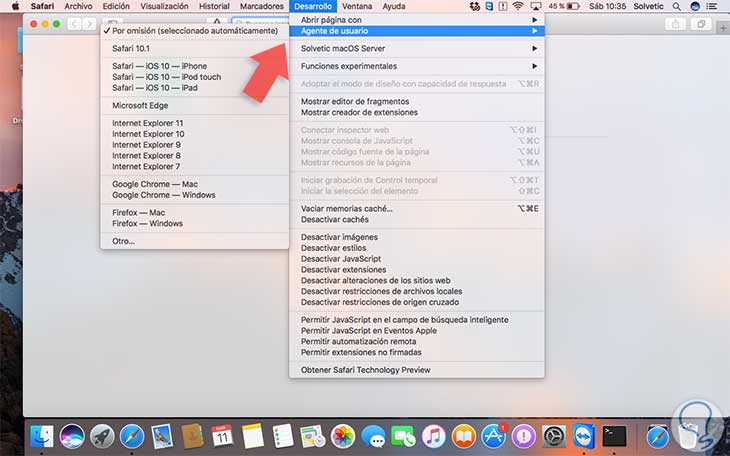Click Safari forward arrow button

(89, 24)
